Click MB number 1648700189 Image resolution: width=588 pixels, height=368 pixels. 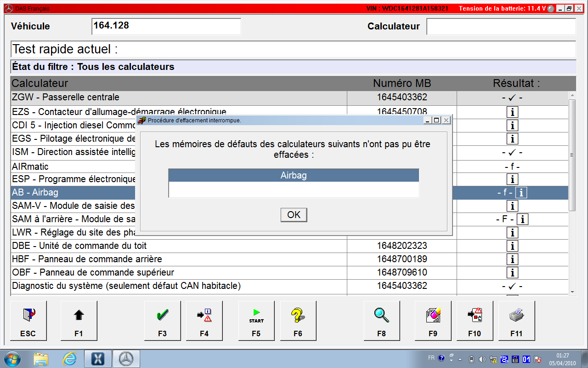[402, 259]
